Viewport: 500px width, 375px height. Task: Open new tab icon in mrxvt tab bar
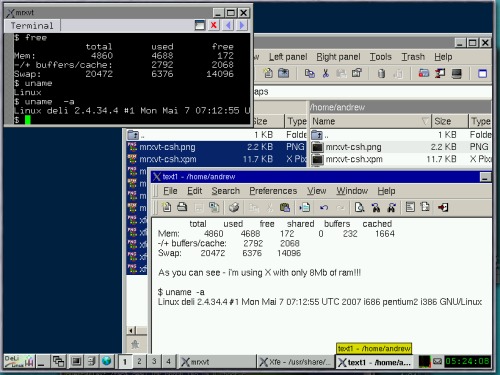click(200, 25)
